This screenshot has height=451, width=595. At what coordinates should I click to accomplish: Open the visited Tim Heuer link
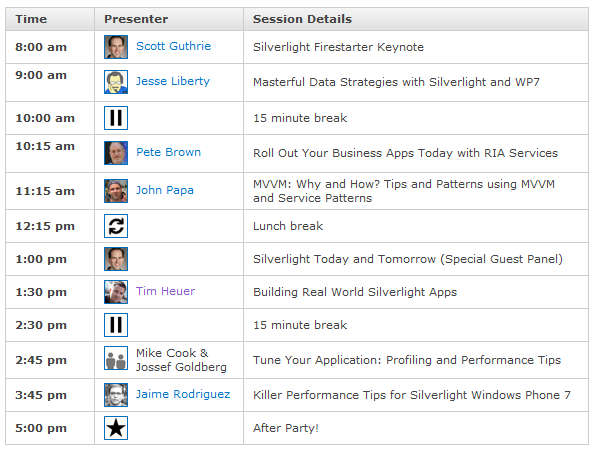coord(165,291)
